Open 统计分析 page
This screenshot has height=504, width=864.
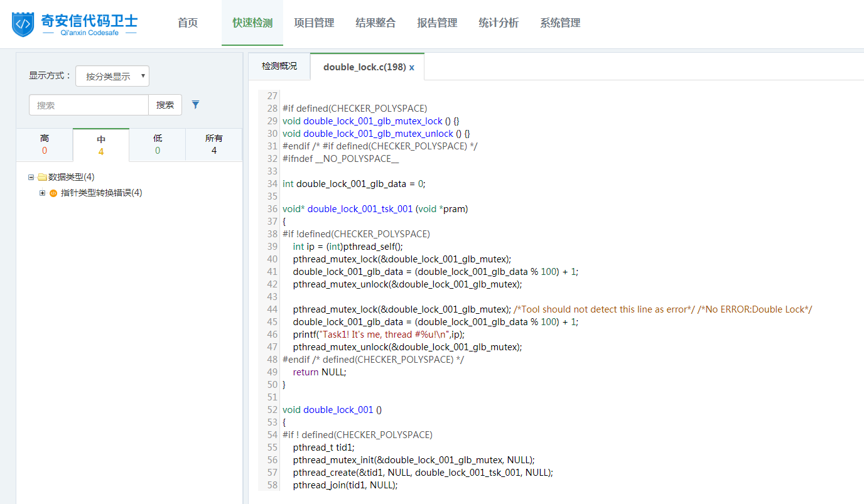499,23
